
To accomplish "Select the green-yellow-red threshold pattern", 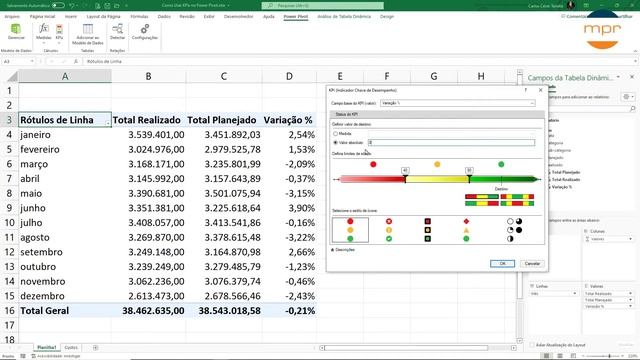I will pyautogui.click(x=482, y=203).
